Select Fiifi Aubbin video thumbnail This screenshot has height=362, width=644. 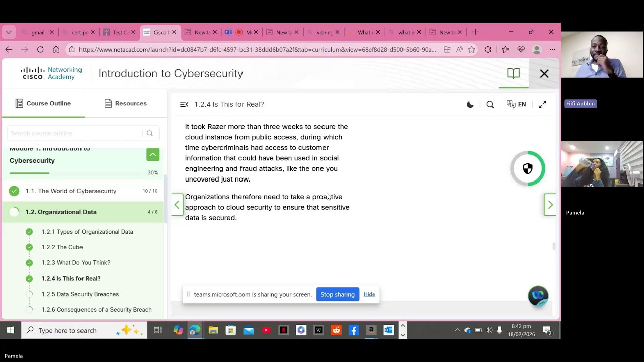(x=603, y=56)
